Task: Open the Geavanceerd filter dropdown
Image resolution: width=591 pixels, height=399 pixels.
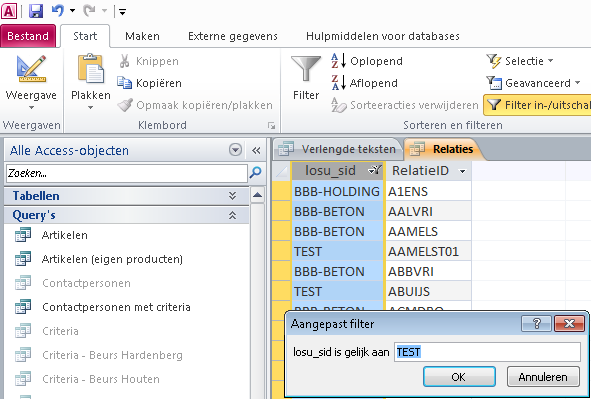Action: 533,83
